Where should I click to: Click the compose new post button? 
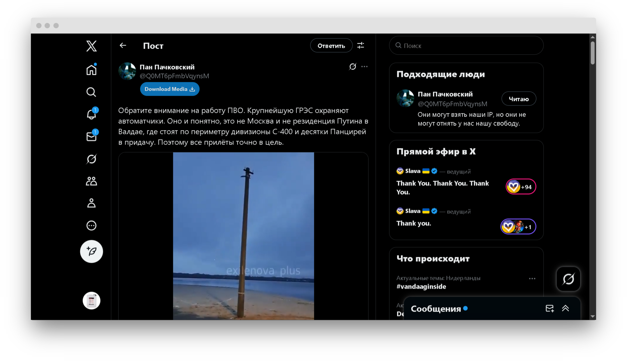pos(91,252)
